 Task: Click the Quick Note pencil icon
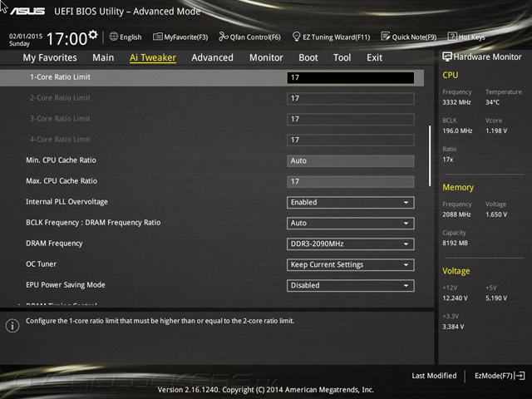tap(386, 37)
